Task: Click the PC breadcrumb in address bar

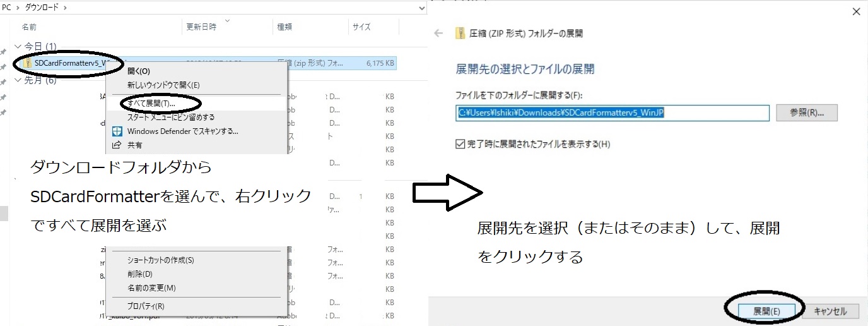Action: pos(7,8)
